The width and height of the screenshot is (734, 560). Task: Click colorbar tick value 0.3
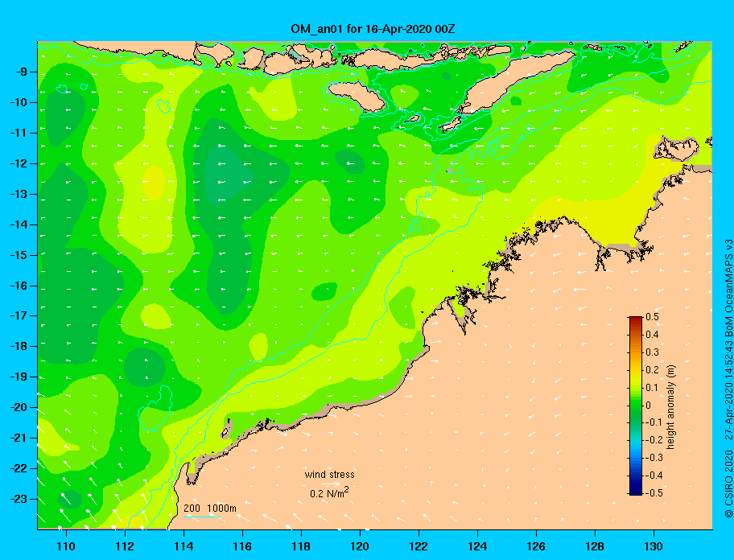652,352
